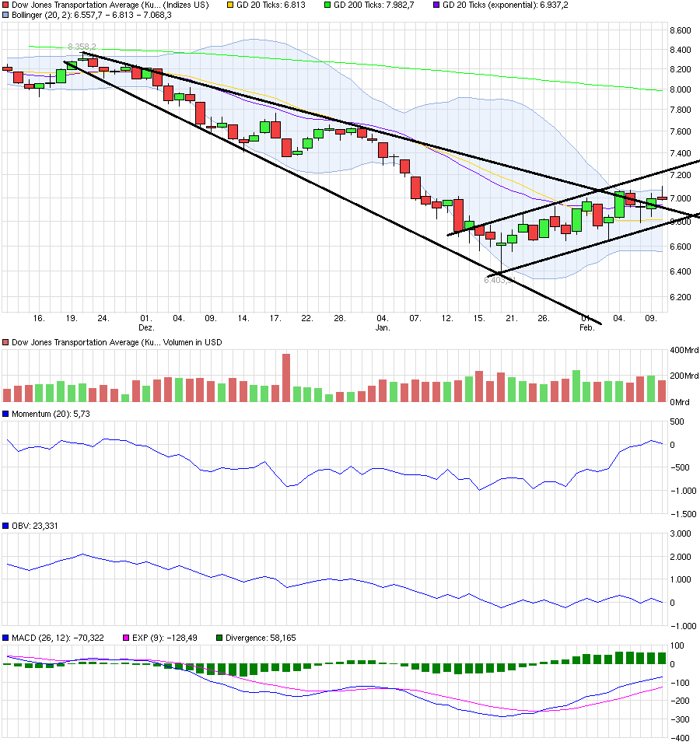Click the 'Dez.' month label on date axis
700x745 pixels.
pyautogui.click(x=146, y=328)
